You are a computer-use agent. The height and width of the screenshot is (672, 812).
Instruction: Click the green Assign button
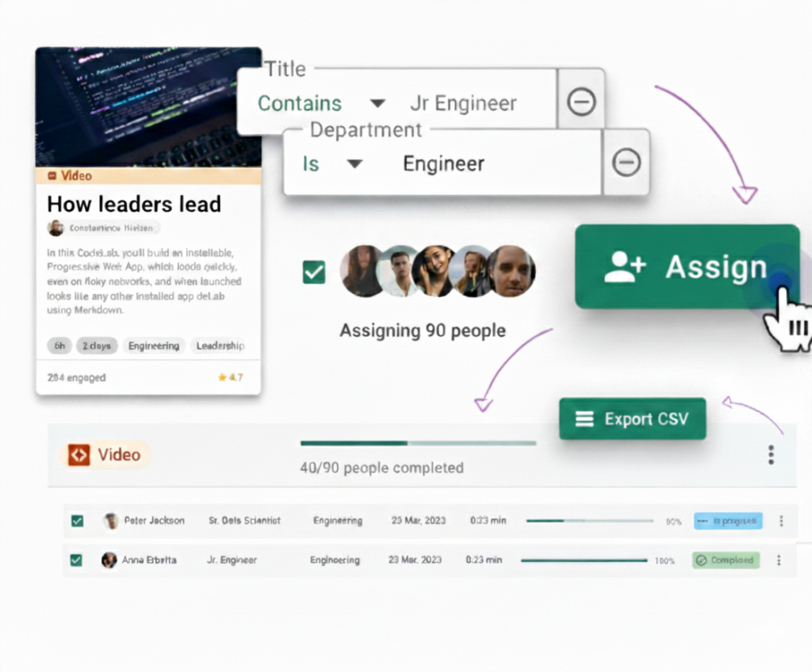tap(687, 267)
